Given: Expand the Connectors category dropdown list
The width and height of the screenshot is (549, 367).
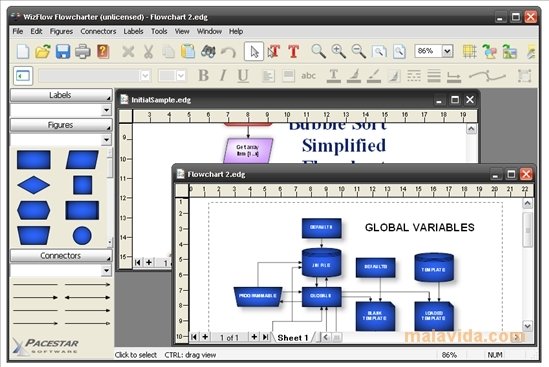Looking at the screenshot, I should pyautogui.click(x=106, y=270).
